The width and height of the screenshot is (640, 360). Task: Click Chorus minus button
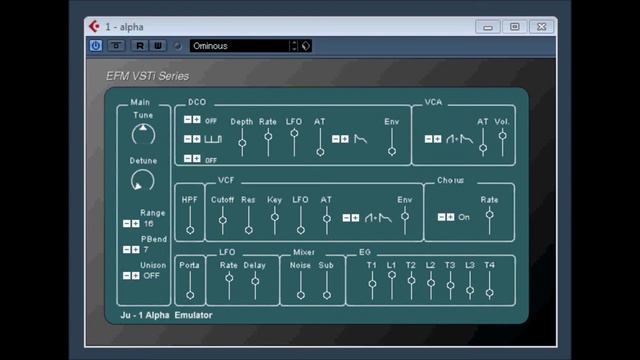[441, 217]
